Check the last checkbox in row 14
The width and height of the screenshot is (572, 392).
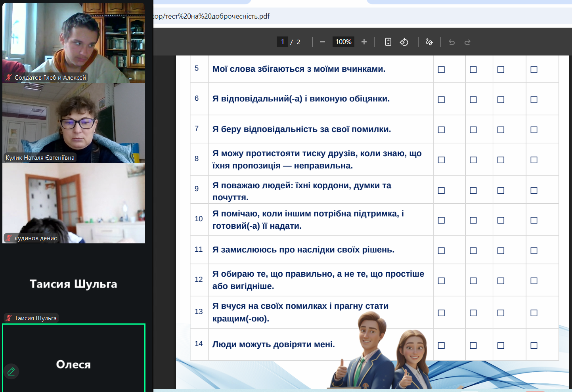pos(534,346)
